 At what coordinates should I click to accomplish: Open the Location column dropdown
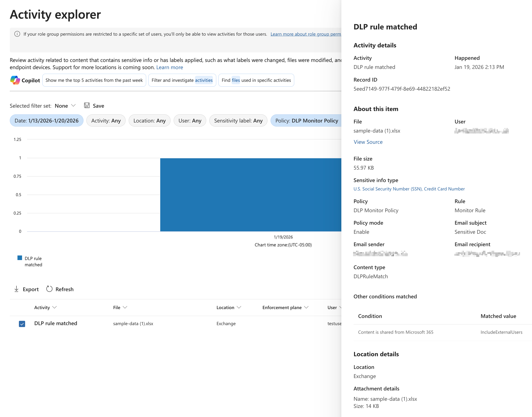pos(239,307)
